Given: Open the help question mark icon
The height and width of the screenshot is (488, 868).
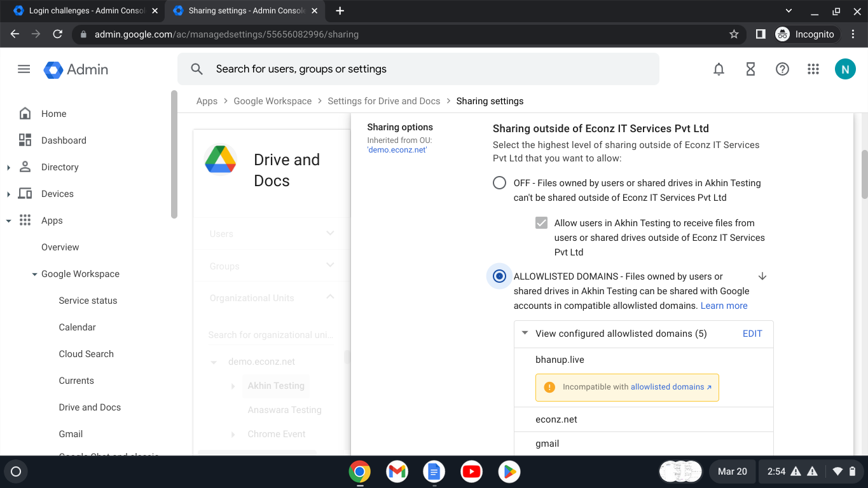Looking at the screenshot, I should tap(782, 69).
